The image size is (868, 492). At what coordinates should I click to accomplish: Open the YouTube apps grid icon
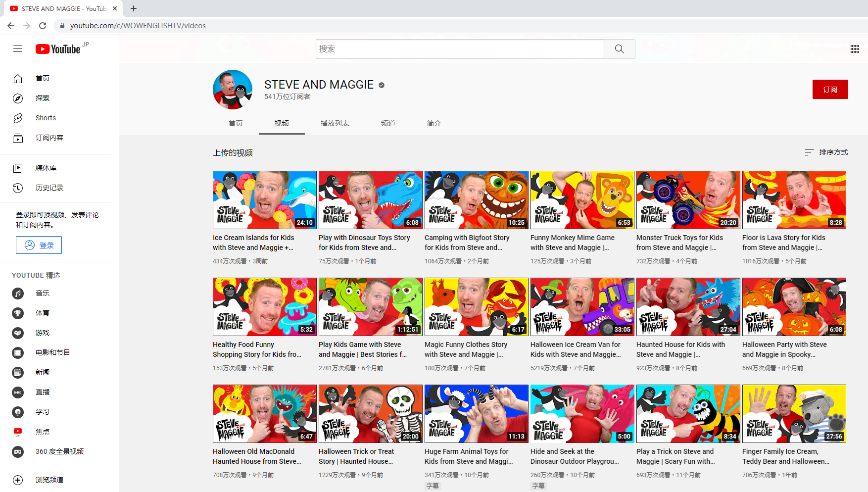pyautogui.click(x=854, y=49)
